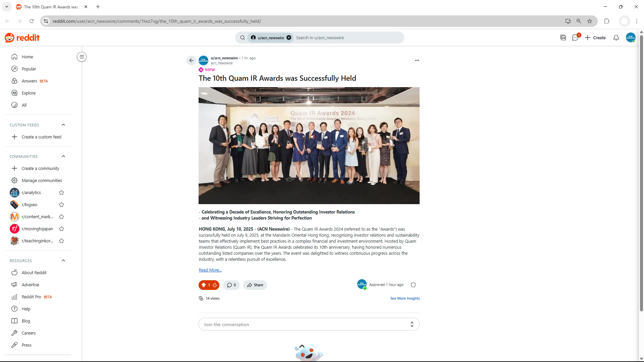
Task: Collapse the Custom Feeds section
Action: 63,125
